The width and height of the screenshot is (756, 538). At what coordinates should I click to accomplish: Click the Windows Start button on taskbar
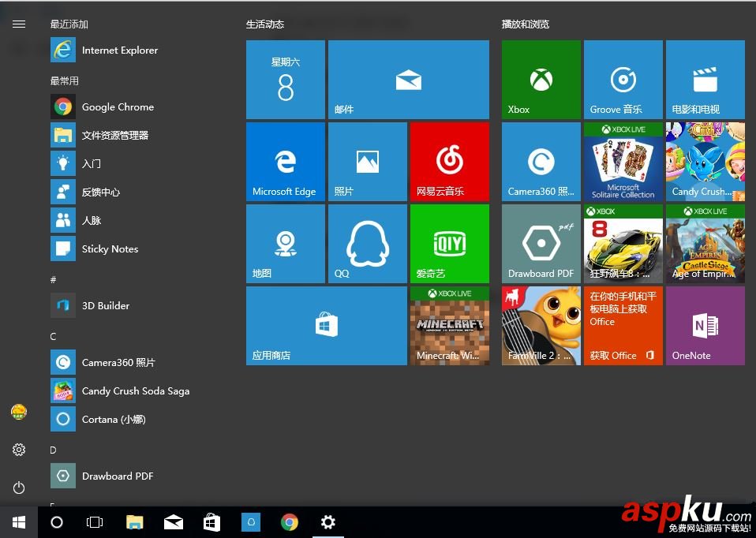click(19, 522)
